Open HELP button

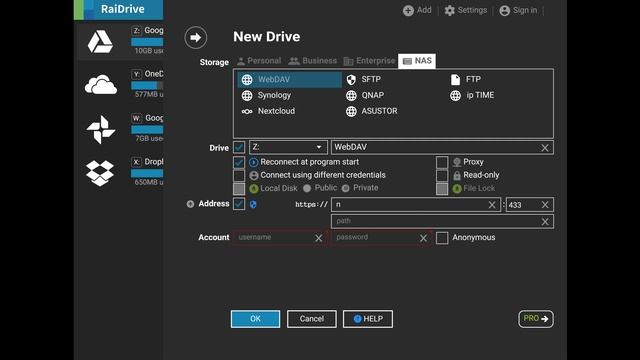368,319
